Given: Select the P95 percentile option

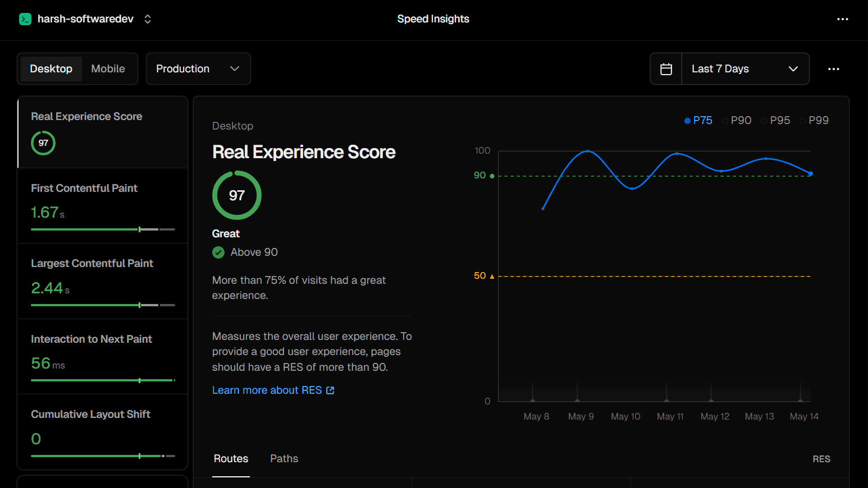Looking at the screenshot, I should pyautogui.click(x=775, y=121).
